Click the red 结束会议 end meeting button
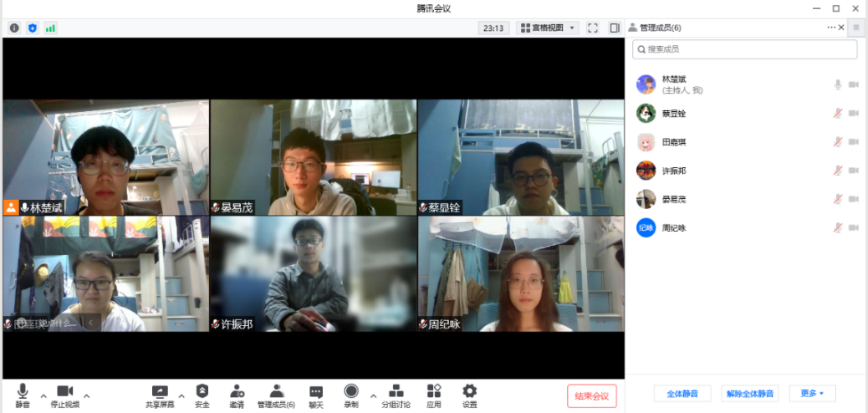 tap(591, 395)
